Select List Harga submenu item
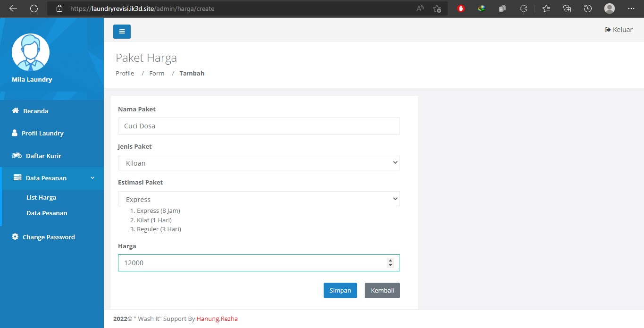Screen dimensions: 644x328 point(41,198)
